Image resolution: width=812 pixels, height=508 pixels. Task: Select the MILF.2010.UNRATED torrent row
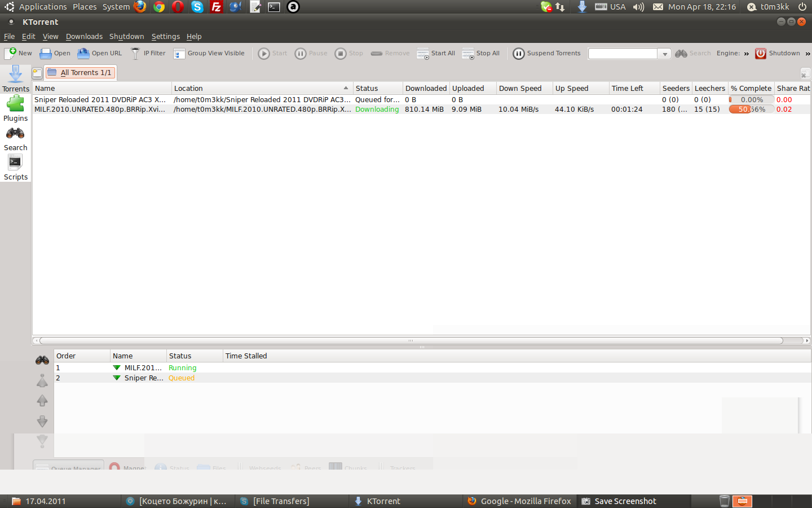421,109
